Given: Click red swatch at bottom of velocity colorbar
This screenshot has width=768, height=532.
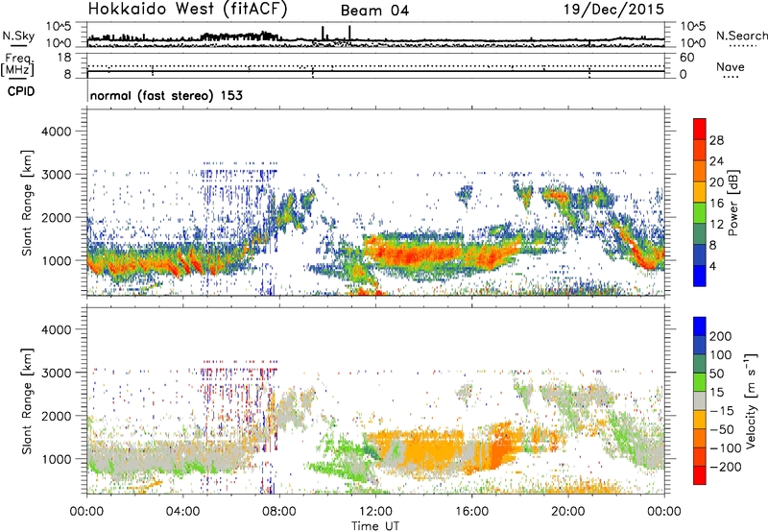Looking at the screenshot, I should (700, 475).
